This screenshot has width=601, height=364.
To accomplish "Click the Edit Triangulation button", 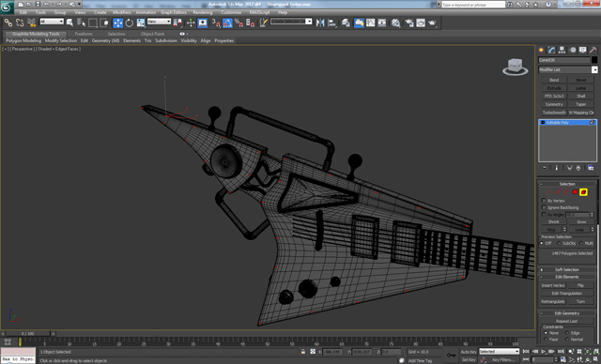I will point(567,294).
